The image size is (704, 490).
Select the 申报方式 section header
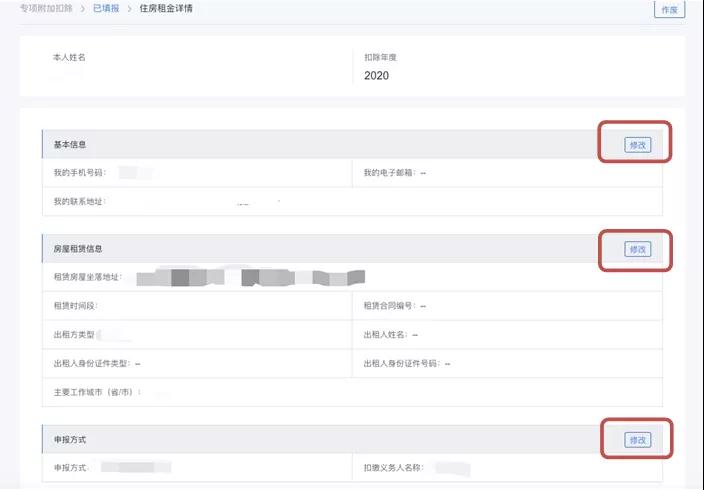pos(70,440)
